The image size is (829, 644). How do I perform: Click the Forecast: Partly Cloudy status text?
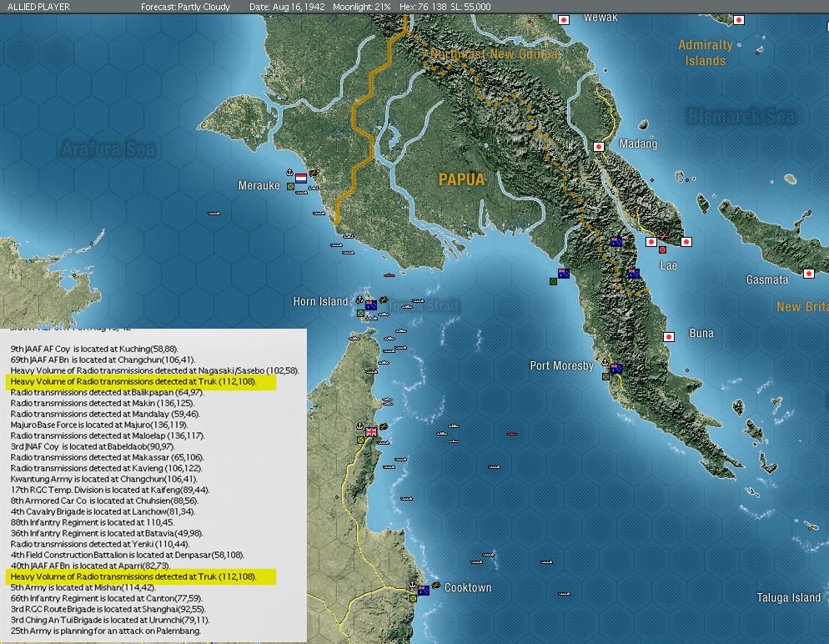pos(186,7)
